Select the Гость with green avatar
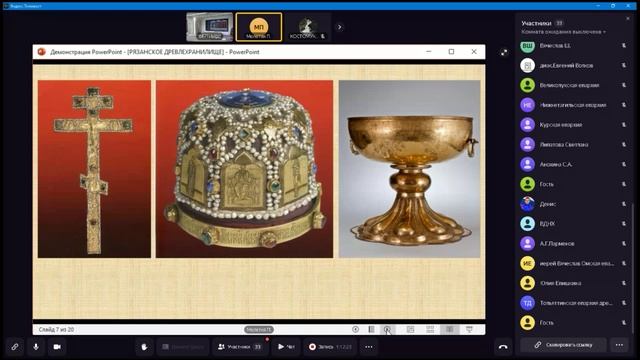This screenshot has height=360, width=640. (x=573, y=184)
